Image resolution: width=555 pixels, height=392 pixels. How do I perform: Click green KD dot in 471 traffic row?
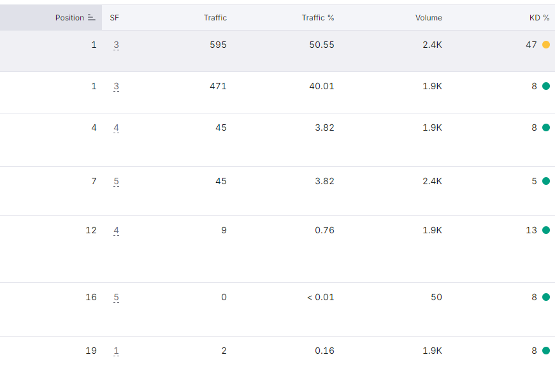(546, 86)
